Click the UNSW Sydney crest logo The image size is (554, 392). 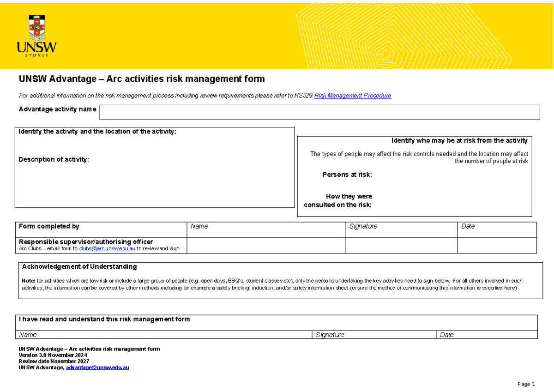pyautogui.click(x=37, y=35)
